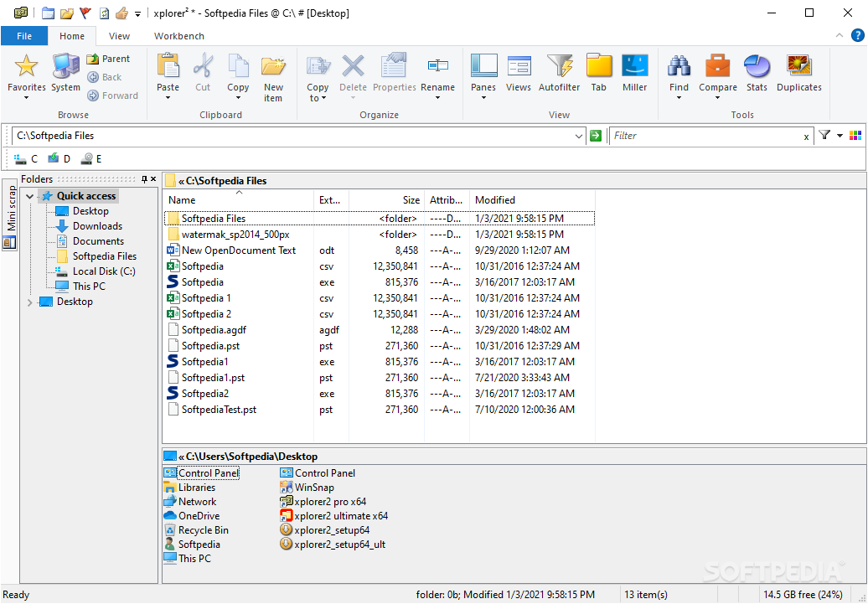
Task: Click the Autofilter funnel icon
Action: (559, 66)
